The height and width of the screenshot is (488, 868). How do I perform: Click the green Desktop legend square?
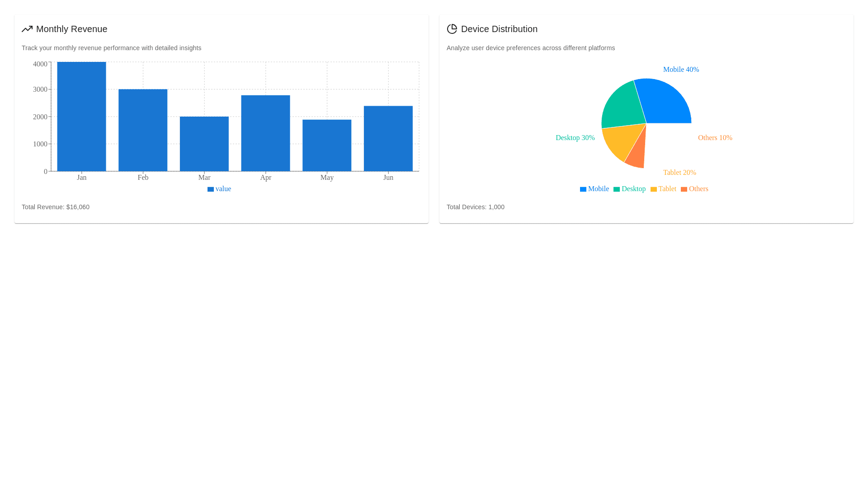coord(617,189)
